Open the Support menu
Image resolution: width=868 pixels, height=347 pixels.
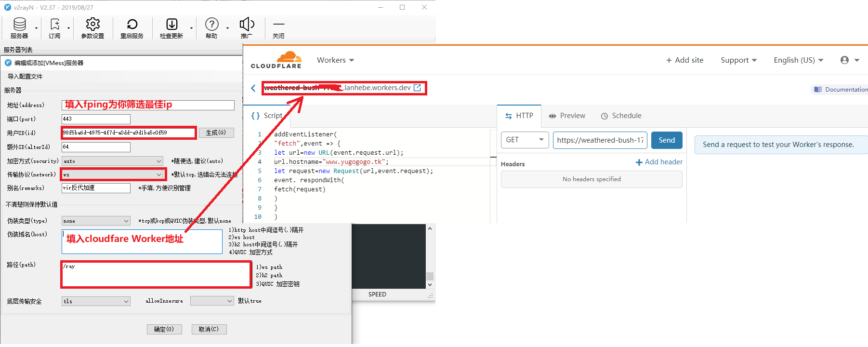739,60
